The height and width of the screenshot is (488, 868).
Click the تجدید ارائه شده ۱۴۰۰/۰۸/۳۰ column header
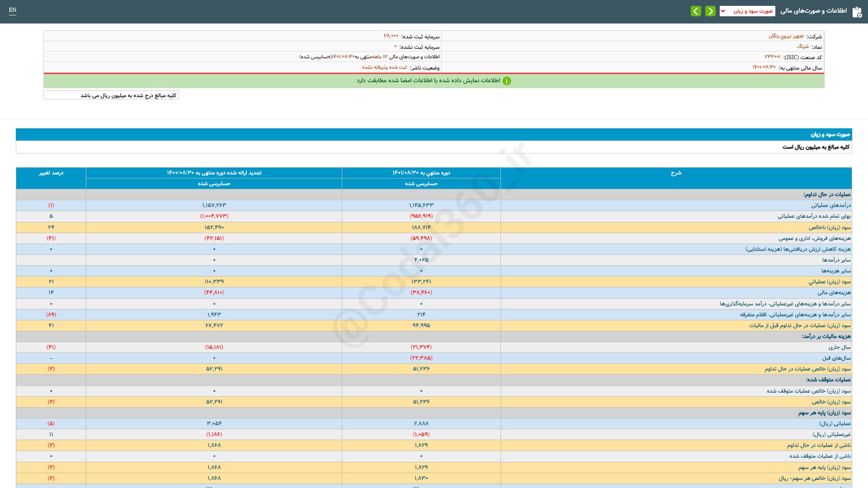[x=214, y=173]
